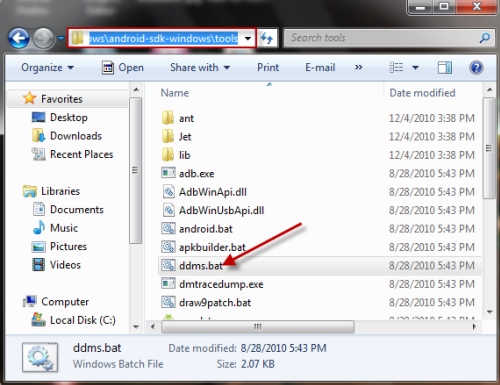
Task: Click the ant folder icon
Action: [168, 118]
